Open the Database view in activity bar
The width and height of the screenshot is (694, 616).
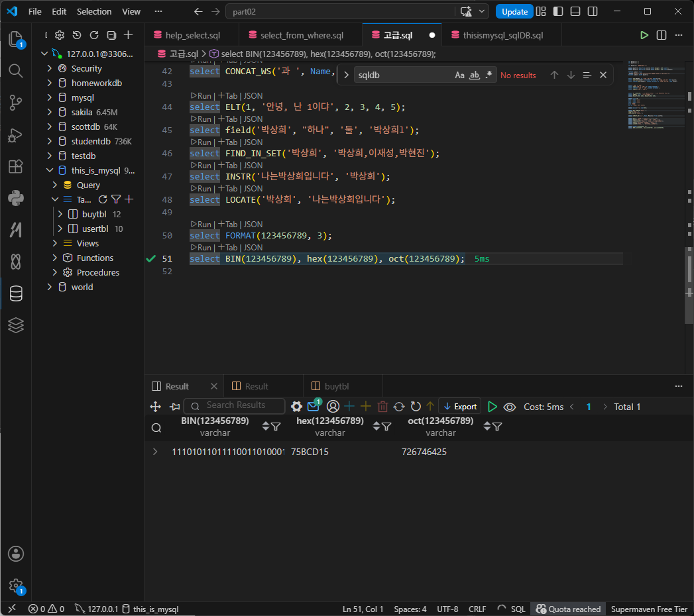point(16,293)
